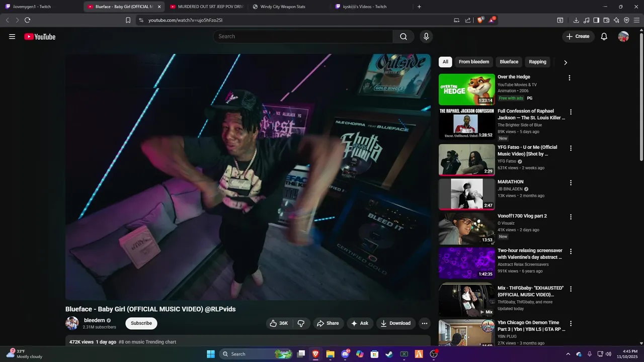Click the Download button

(x=395, y=323)
